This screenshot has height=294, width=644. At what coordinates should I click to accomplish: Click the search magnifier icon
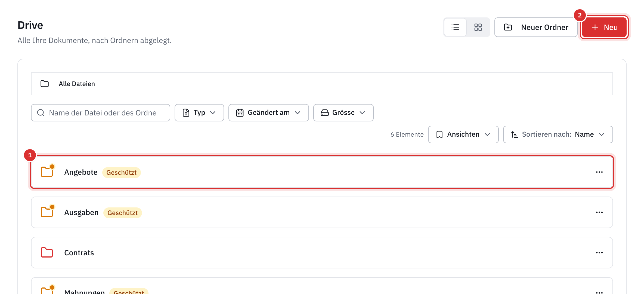point(41,113)
